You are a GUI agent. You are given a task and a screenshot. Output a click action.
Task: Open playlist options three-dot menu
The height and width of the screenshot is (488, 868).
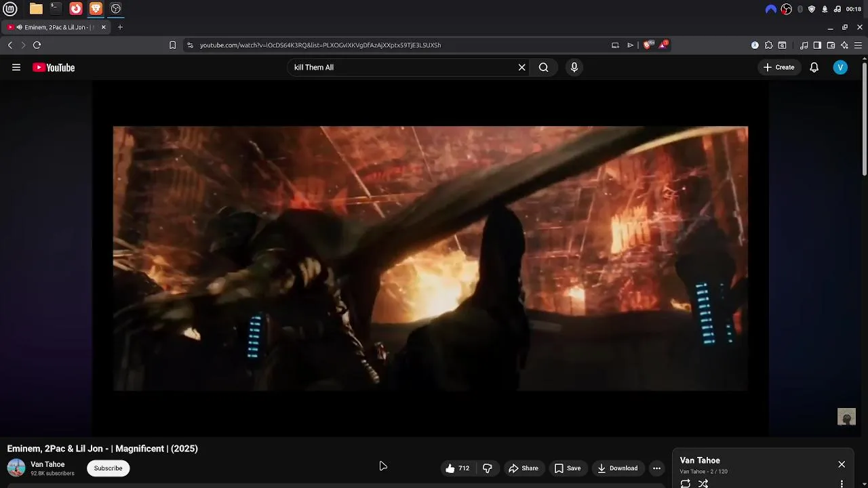(x=842, y=484)
